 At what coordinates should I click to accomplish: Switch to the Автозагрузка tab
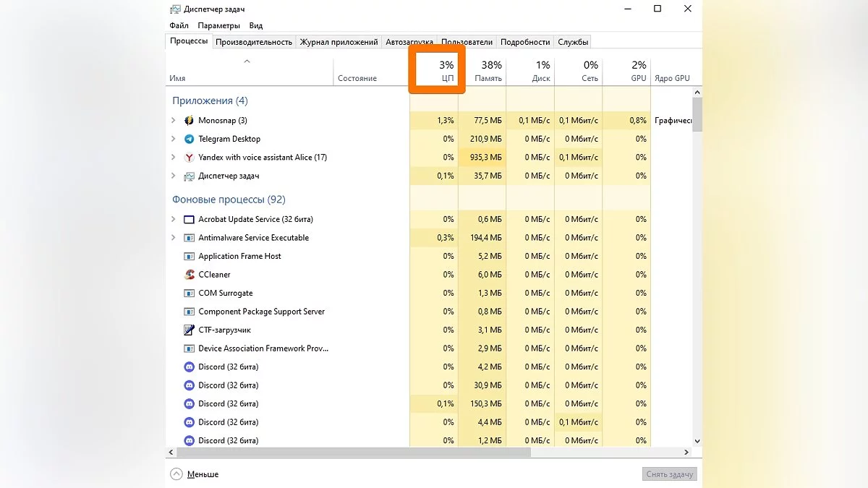409,42
